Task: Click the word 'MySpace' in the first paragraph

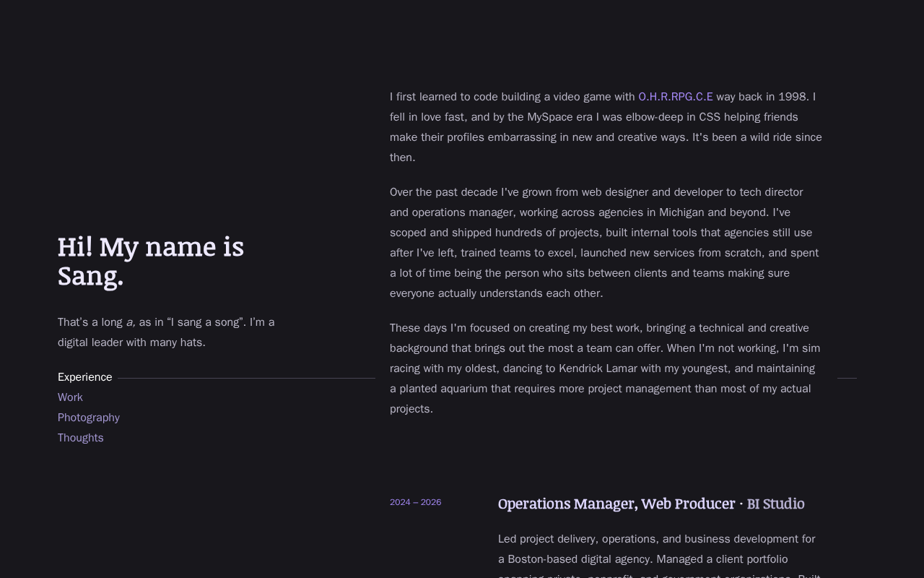Action: pos(550,117)
